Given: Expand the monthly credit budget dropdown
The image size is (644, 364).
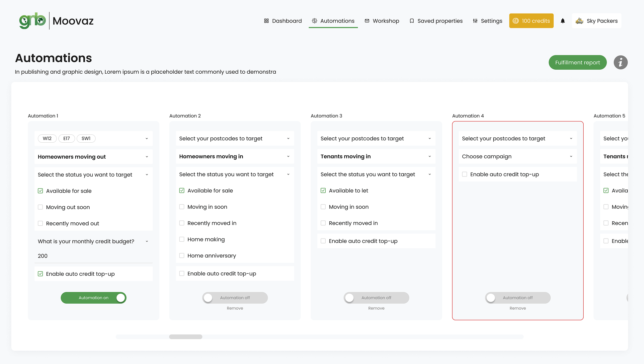Looking at the screenshot, I should [93, 241].
